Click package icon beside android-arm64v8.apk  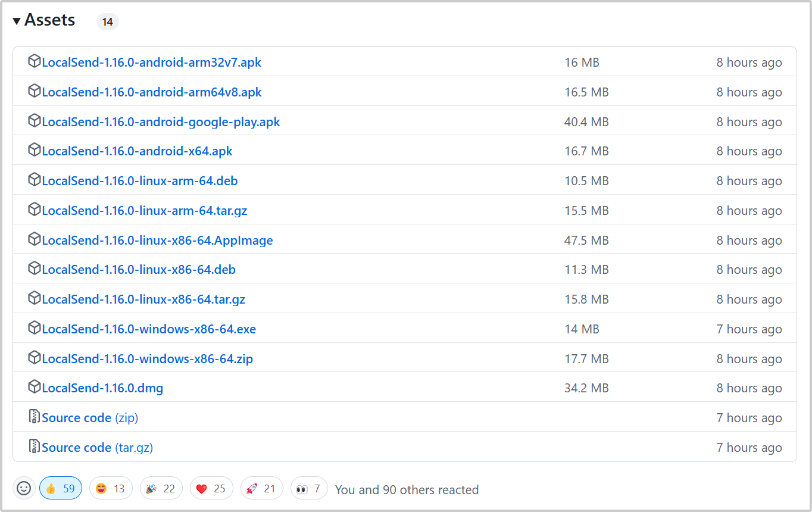(x=35, y=90)
